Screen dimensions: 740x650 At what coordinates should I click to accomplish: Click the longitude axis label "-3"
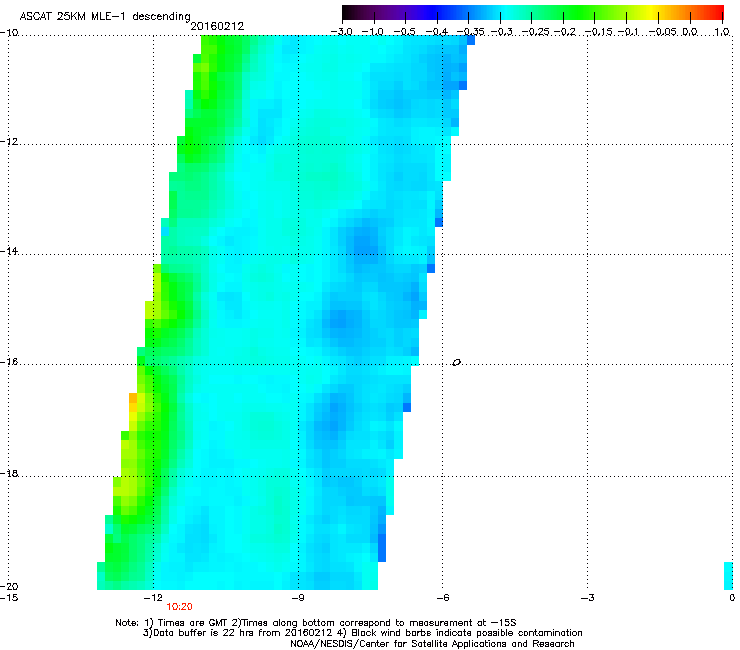point(588,598)
